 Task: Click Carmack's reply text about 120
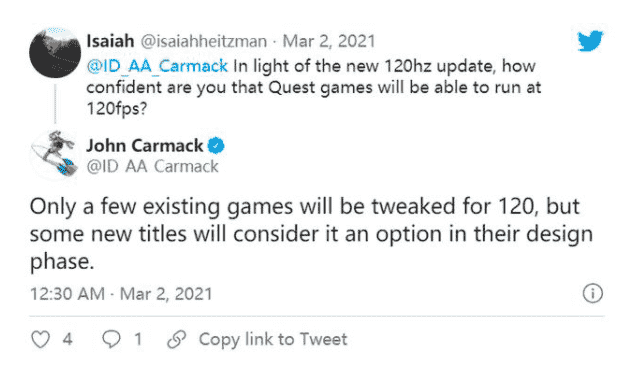(311, 234)
